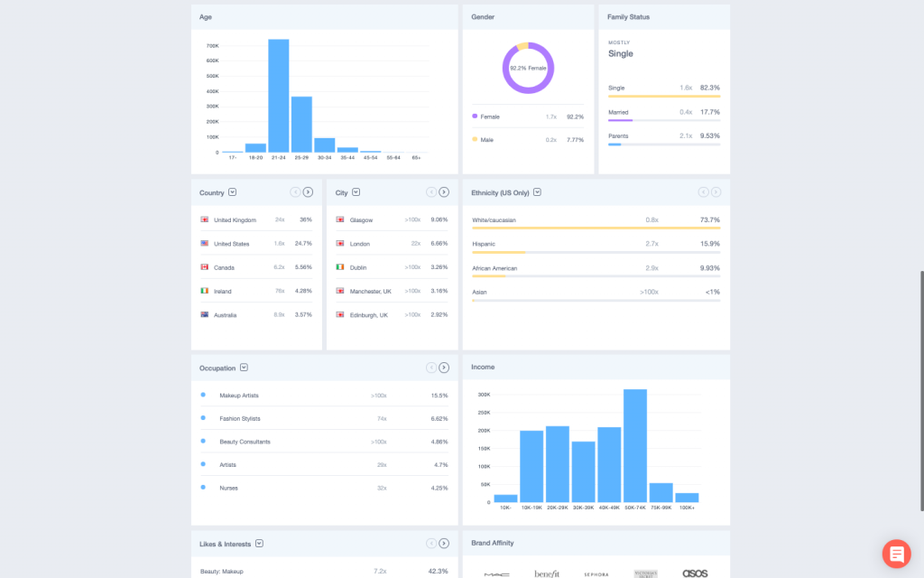Viewport: 924px width, 578px height.
Task: Go to previous Occupation page
Action: pyautogui.click(x=431, y=368)
